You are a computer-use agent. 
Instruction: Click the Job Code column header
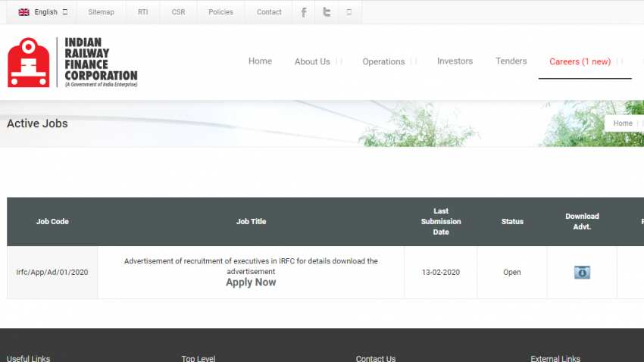[52, 221]
